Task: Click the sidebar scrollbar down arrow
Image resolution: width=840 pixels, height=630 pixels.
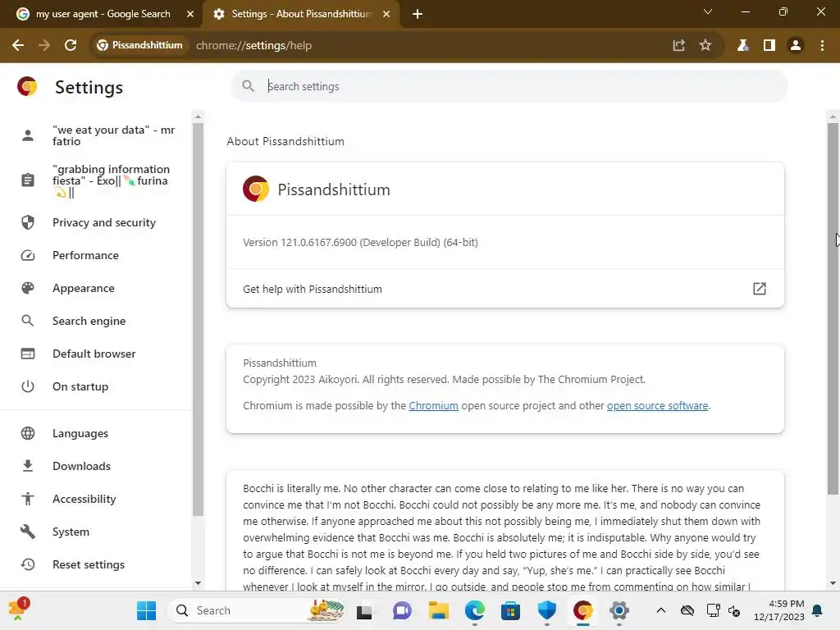Action: click(199, 583)
